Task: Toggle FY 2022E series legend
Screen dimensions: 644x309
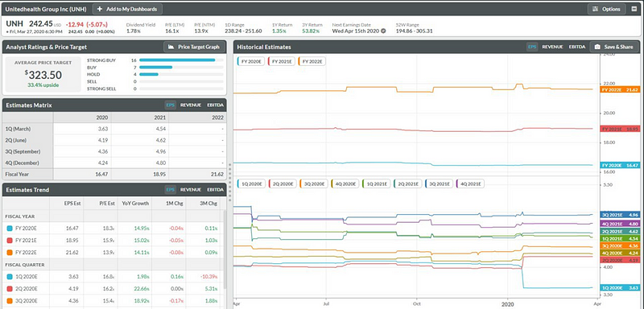Action: 312,61
